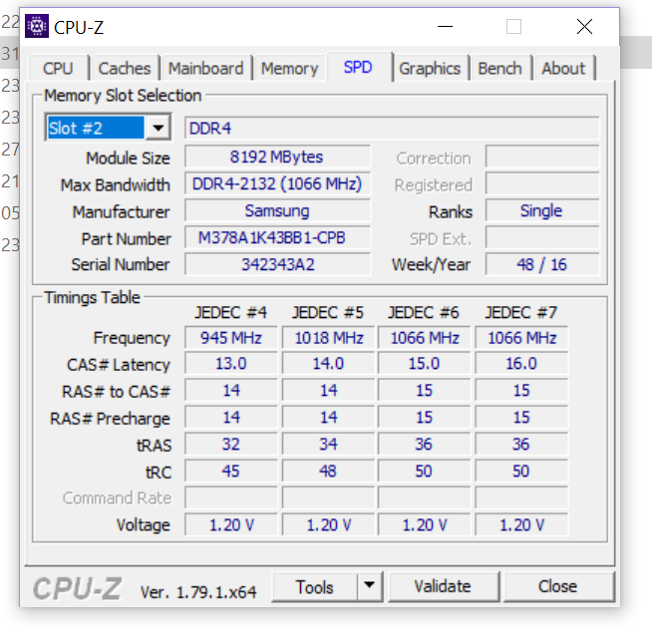Click the JEDEC #4 1.20 V voltage cell
Image resolution: width=652 pixels, height=644 pixels.
[x=231, y=525]
